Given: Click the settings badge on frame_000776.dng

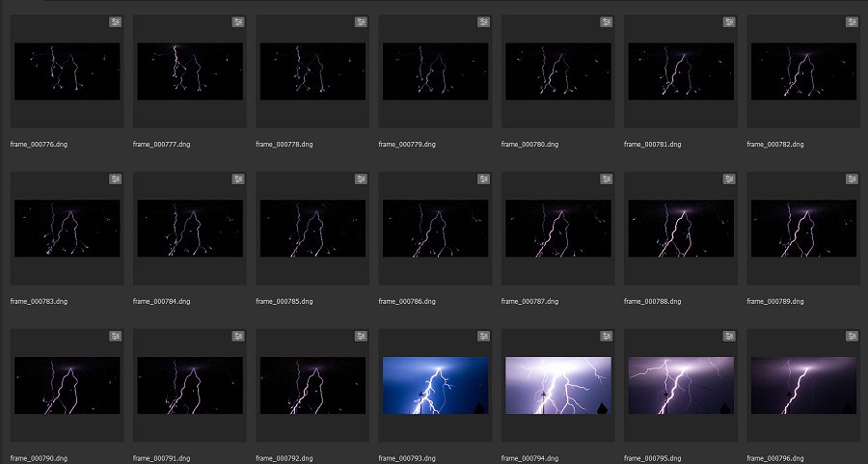Looking at the screenshot, I should [x=115, y=22].
